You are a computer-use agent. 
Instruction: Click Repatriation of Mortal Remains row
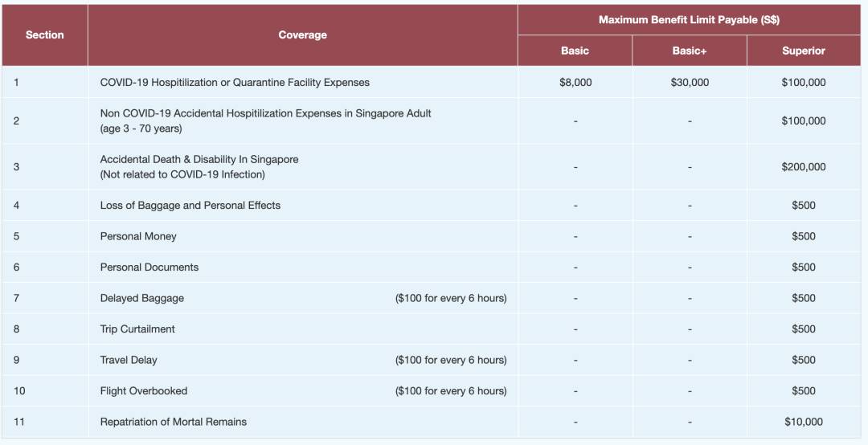pos(173,422)
